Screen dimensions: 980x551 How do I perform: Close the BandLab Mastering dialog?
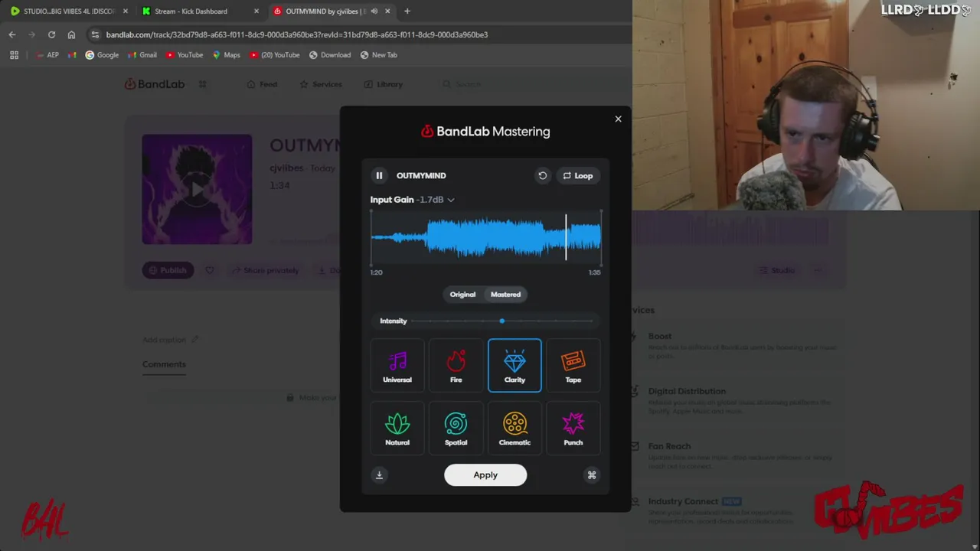coord(619,119)
